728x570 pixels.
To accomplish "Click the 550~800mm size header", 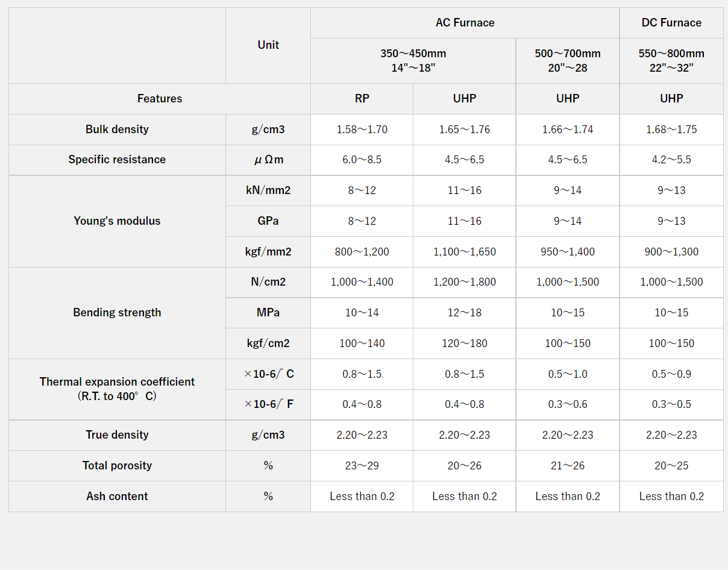I will 671,60.
